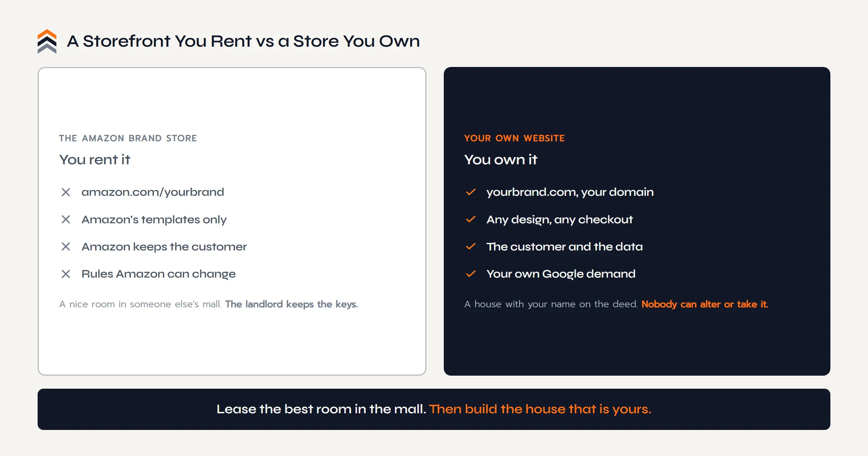
Task: Click 'Then build the house that is yours.'
Action: pos(540,409)
